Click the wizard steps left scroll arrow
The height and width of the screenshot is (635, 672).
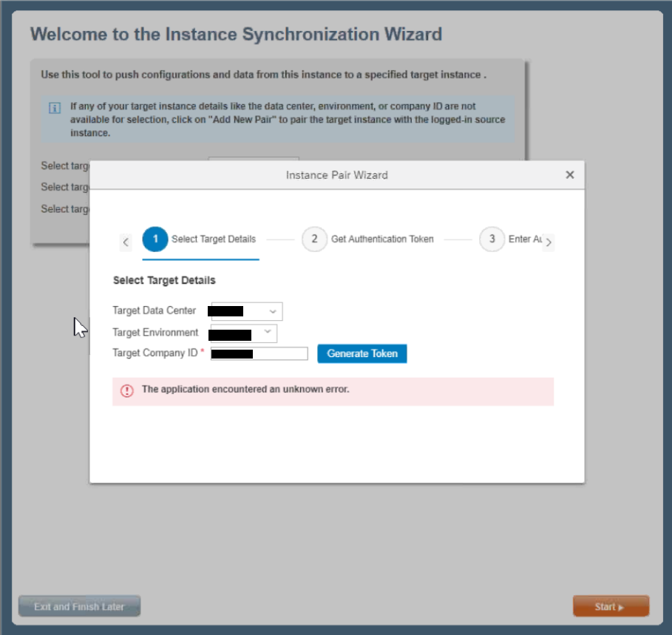tap(126, 242)
